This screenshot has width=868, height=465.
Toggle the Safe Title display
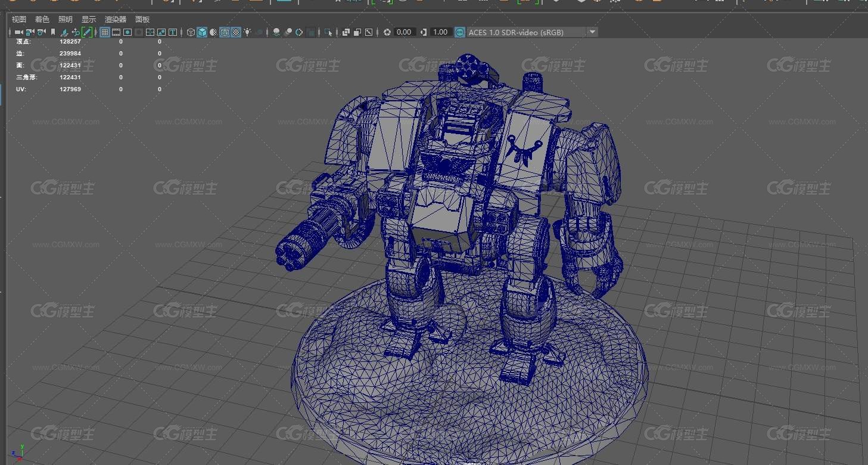point(172,32)
